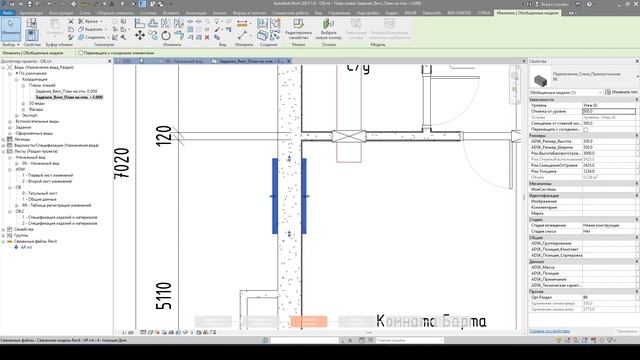Click the 1:100 view scale
This screenshot has width=640, height=360.
click(128, 333)
